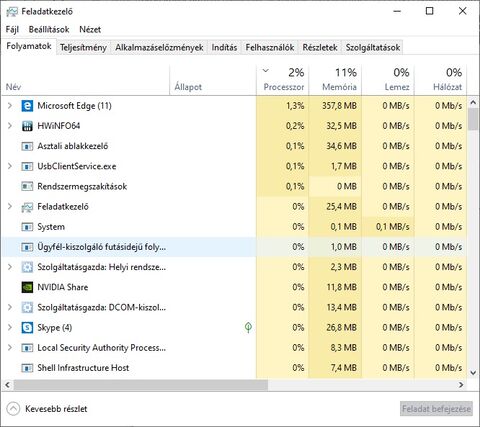Click the horizontal scrollbar left arrow

coord(7,385)
